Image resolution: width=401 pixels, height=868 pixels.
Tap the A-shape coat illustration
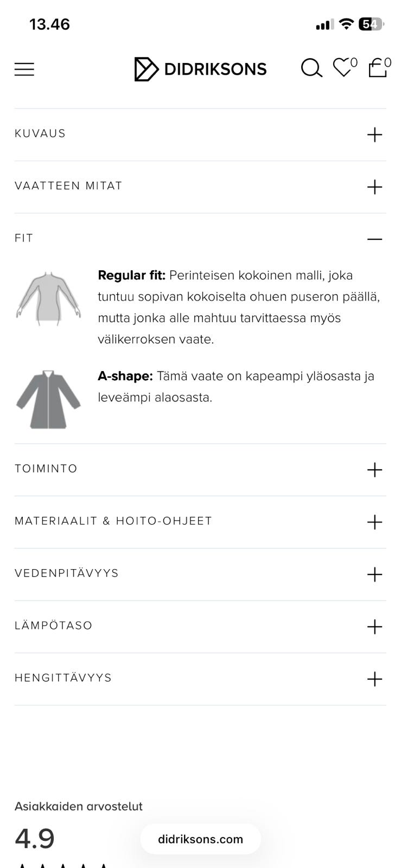pos(49,400)
